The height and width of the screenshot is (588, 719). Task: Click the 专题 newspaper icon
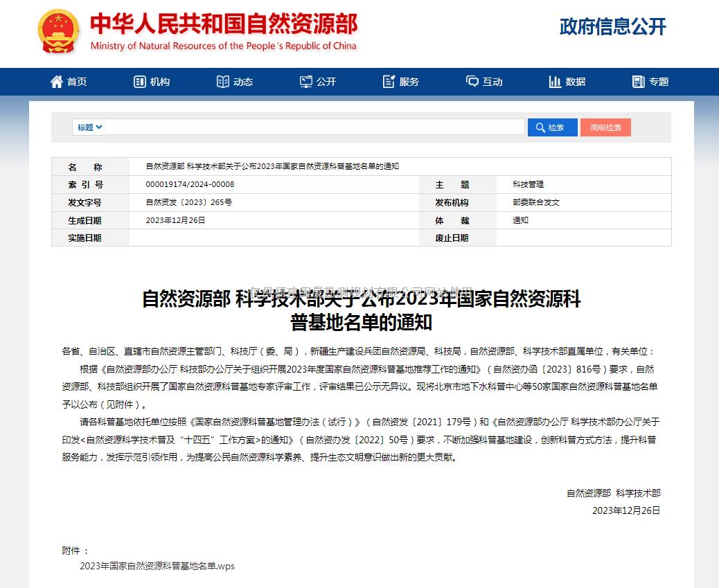pos(638,82)
